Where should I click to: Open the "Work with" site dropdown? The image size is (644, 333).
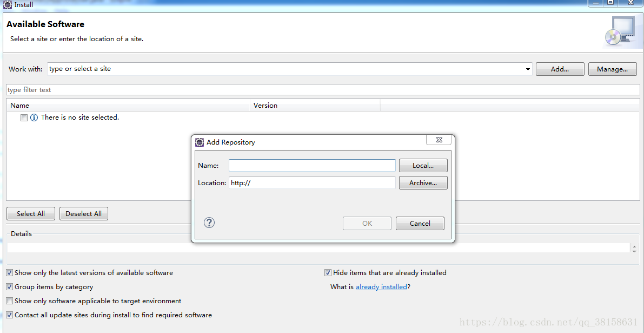click(527, 69)
